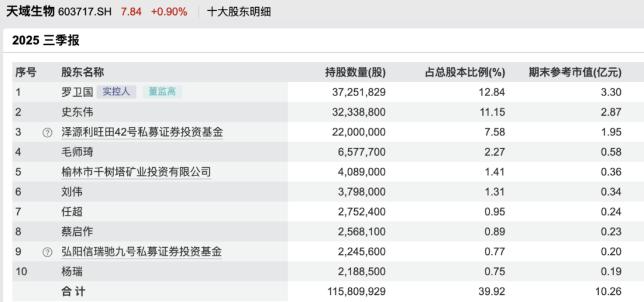Open shareholder 刘伟 link

coord(72,192)
